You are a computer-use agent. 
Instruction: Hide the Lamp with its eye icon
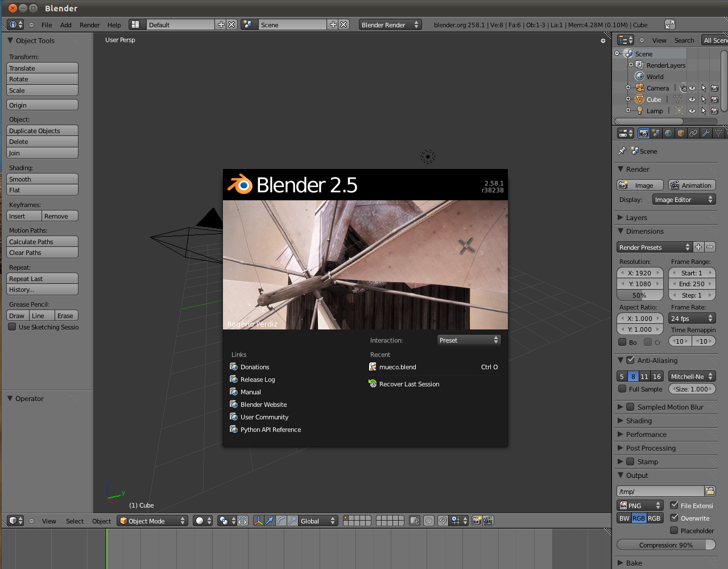[692, 111]
